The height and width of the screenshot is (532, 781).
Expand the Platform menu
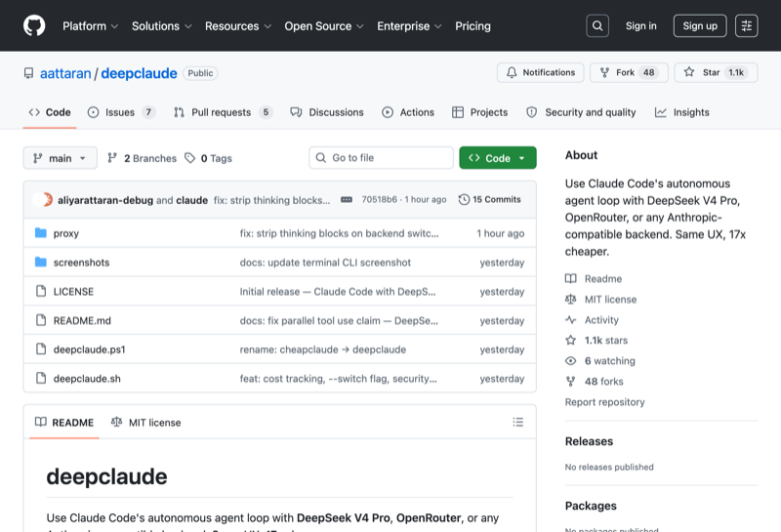90,26
